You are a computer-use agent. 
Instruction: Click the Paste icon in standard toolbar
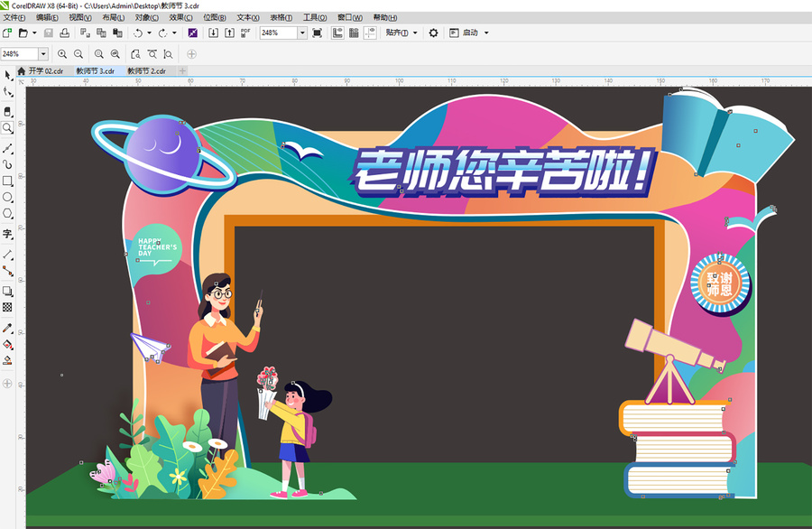point(118,32)
